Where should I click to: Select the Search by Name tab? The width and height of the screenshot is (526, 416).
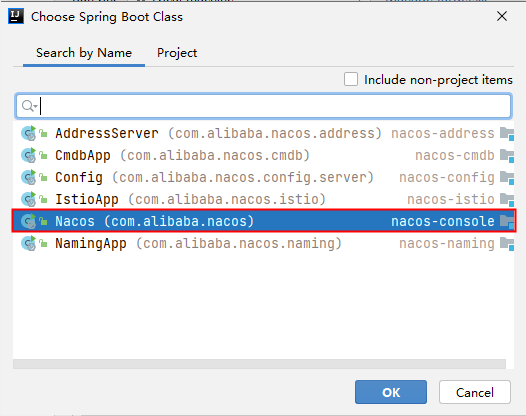[84, 53]
